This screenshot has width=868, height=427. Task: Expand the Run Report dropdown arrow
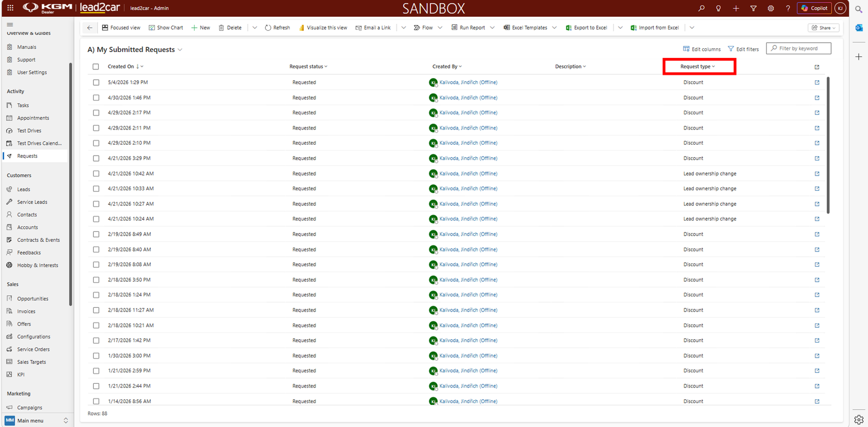click(x=492, y=28)
